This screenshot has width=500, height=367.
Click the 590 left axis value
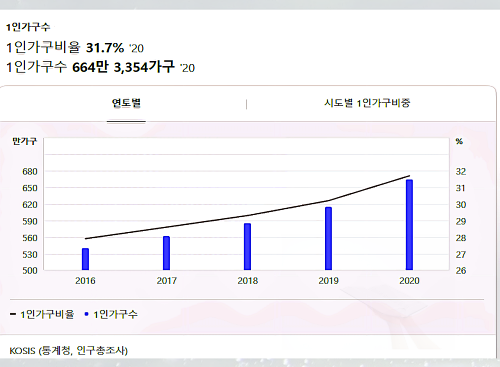[30, 221]
